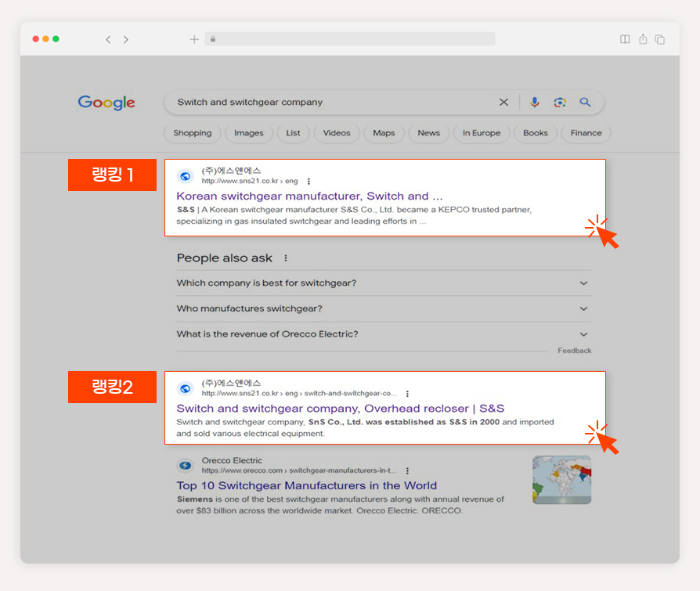
Task: Select the List filter chip
Action: tap(294, 133)
